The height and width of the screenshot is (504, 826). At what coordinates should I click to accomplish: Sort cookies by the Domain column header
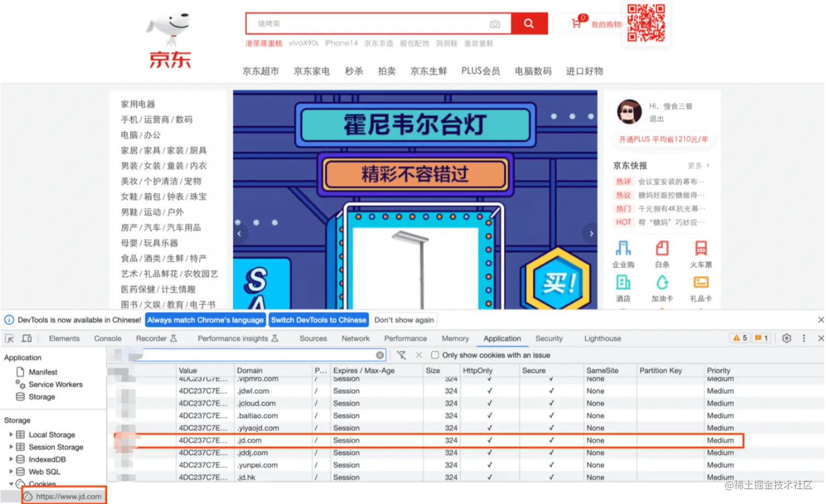[x=273, y=370]
